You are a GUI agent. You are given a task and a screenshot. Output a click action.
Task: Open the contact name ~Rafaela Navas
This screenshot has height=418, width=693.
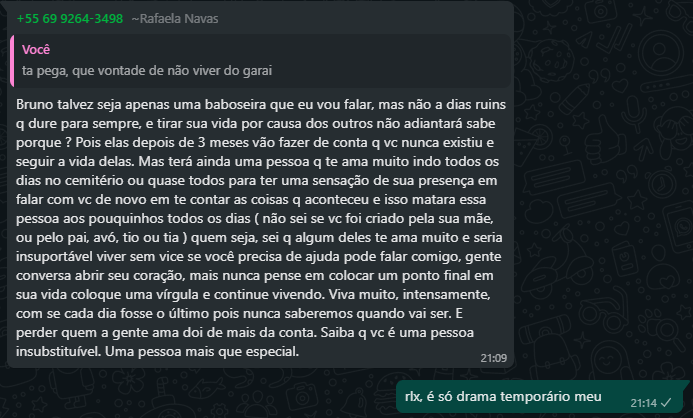pyautogui.click(x=175, y=19)
